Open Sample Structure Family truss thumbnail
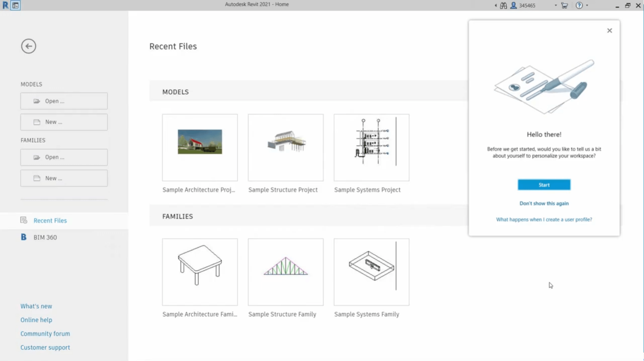The height and width of the screenshot is (361, 644). tap(286, 272)
